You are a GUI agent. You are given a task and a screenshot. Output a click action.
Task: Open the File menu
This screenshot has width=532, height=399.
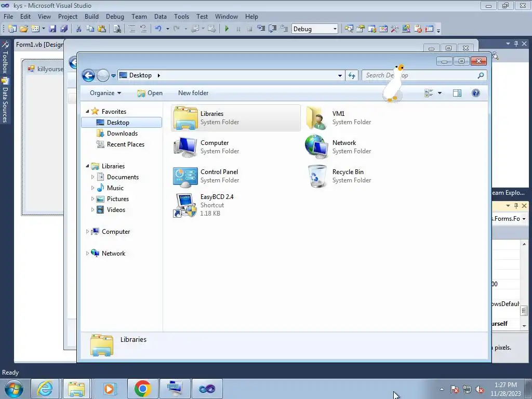tap(8, 16)
